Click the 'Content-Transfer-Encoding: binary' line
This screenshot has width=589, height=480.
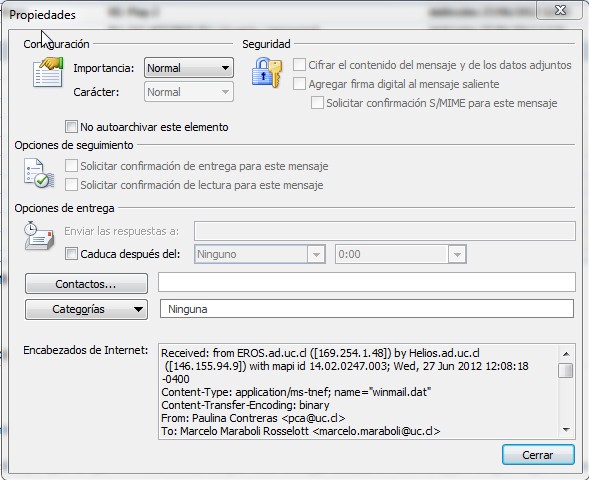(245, 405)
